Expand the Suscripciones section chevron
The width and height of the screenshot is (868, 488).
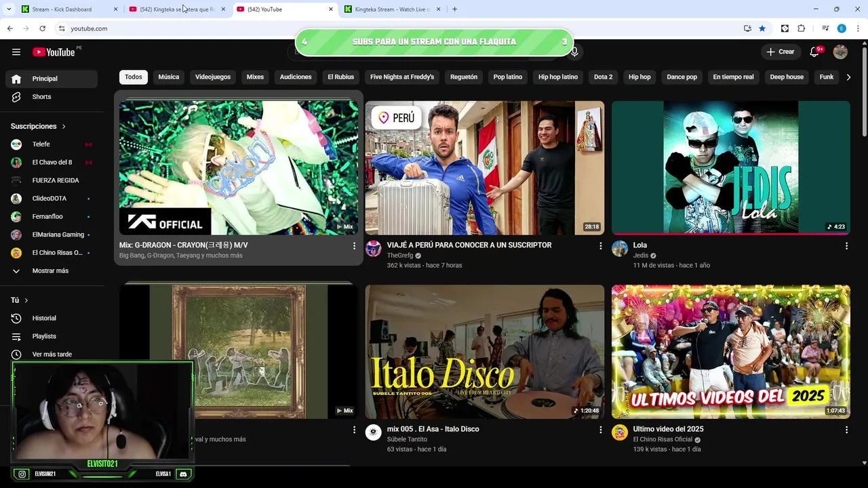click(x=64, y=127)
